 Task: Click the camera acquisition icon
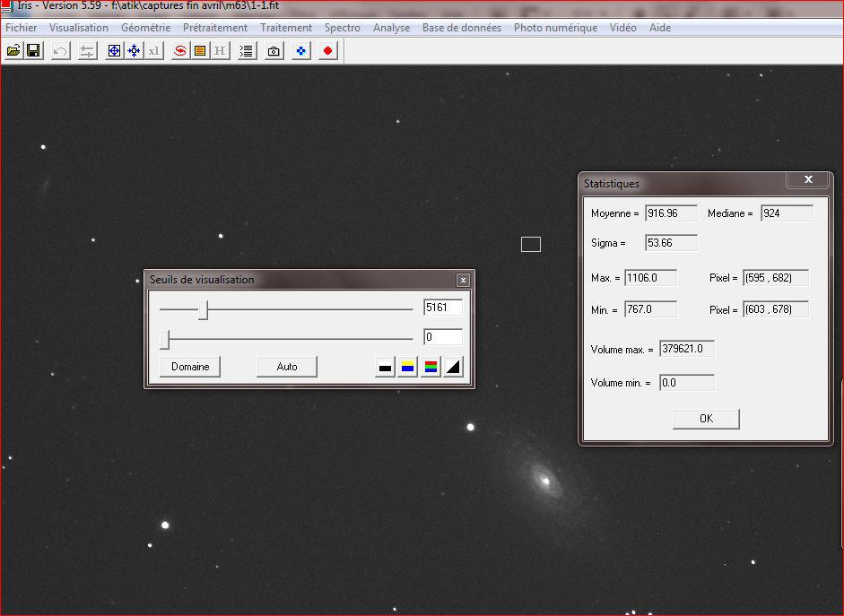point(274,51)
